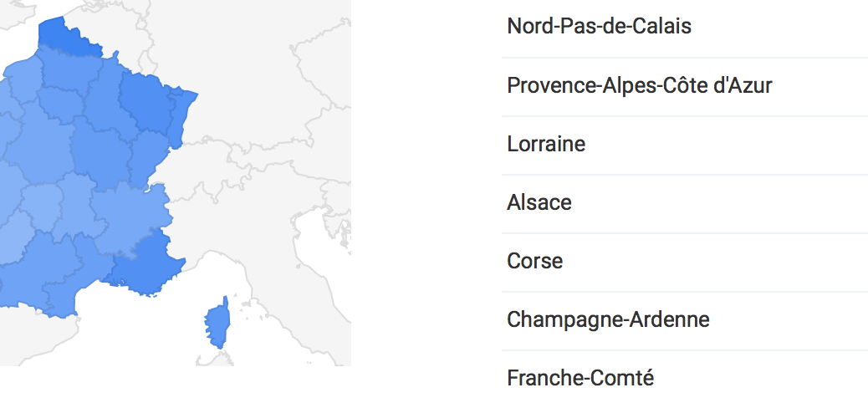868x408 pixels.
Task: Choose Alsace from the region list
Action: click(x=539, y=202)
